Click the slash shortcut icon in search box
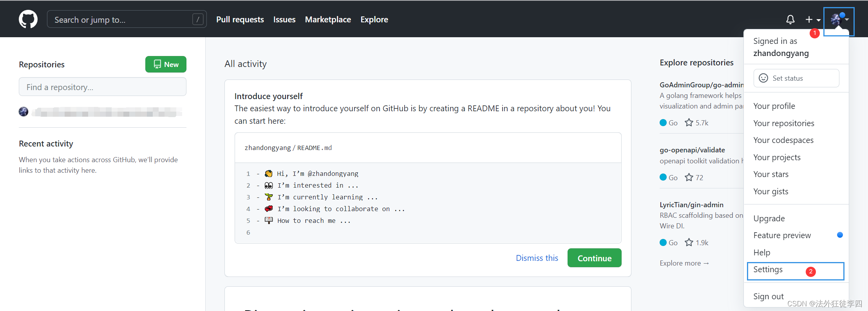868x311 pixels. click(x=198, y=19)
